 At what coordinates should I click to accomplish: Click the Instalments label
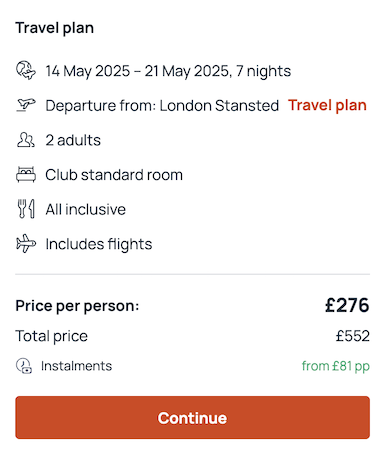click(76, 366)
